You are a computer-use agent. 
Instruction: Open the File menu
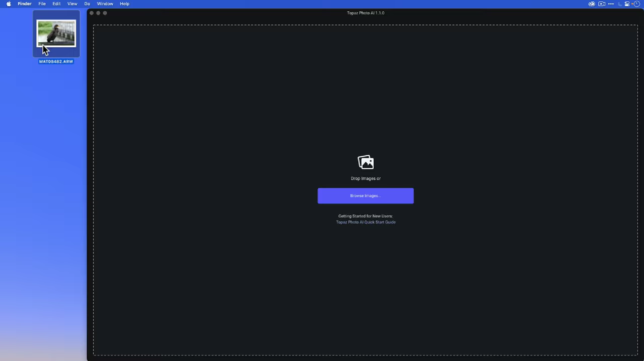click(42, 4)
